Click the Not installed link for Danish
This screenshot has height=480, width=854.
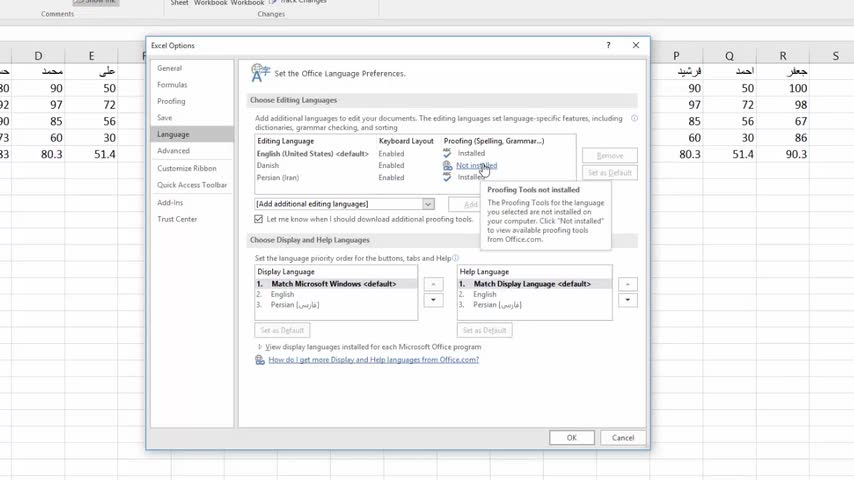[x=477, y=166]
